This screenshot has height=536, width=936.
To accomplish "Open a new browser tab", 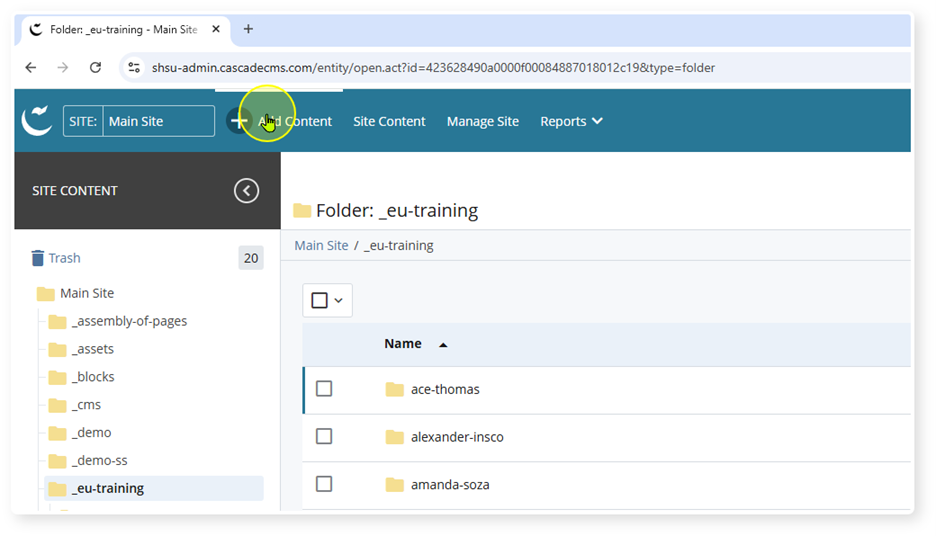I will (248, 29).
